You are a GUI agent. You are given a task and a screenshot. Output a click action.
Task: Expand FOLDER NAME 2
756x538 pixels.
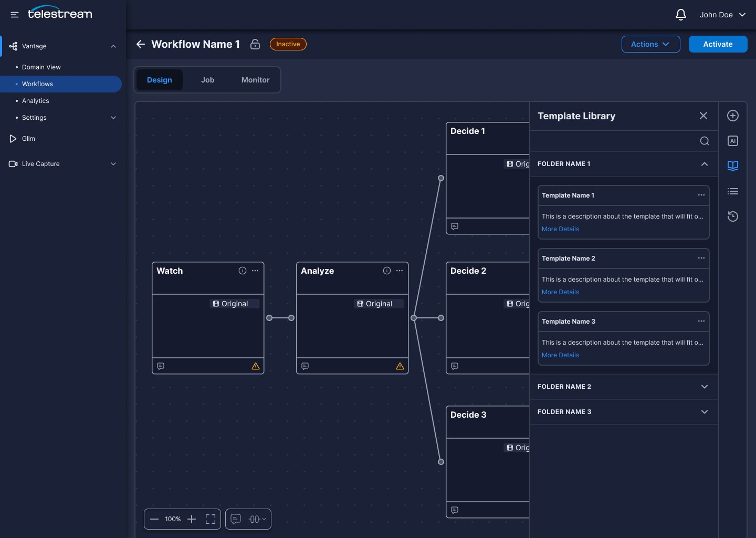705,387
